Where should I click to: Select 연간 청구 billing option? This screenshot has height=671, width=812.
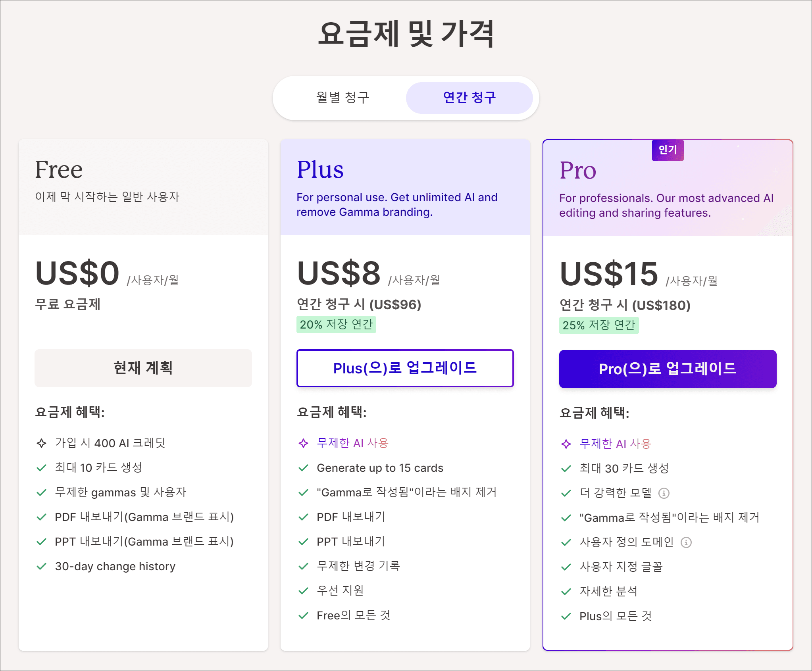tap(469, 98)
